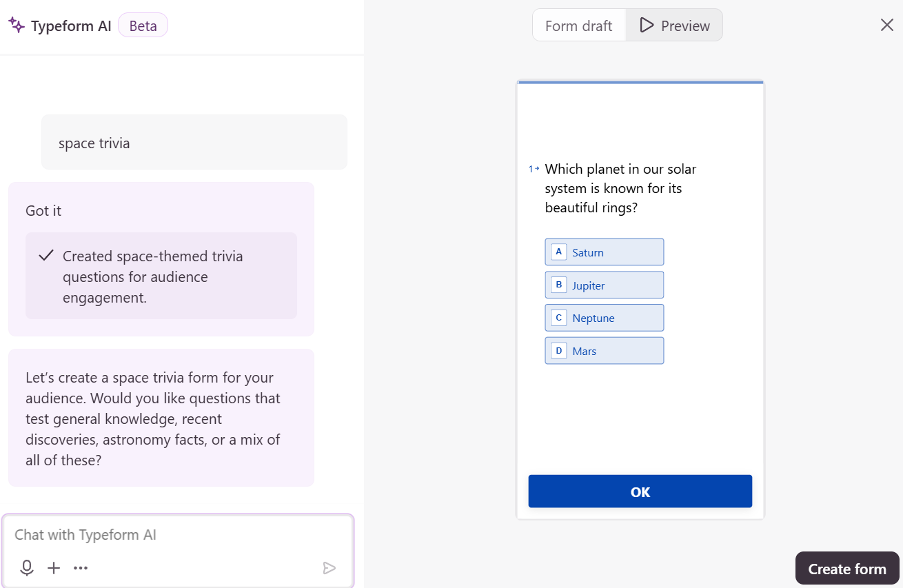903x588 pixels.
Task: Click the question one rings text
Action: pos(620,188)
